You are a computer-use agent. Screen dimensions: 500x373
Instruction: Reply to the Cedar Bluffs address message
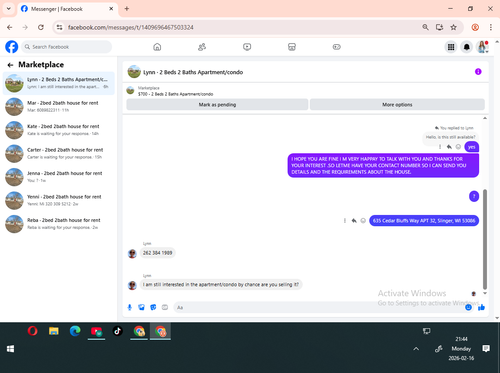tap(354, 221)
